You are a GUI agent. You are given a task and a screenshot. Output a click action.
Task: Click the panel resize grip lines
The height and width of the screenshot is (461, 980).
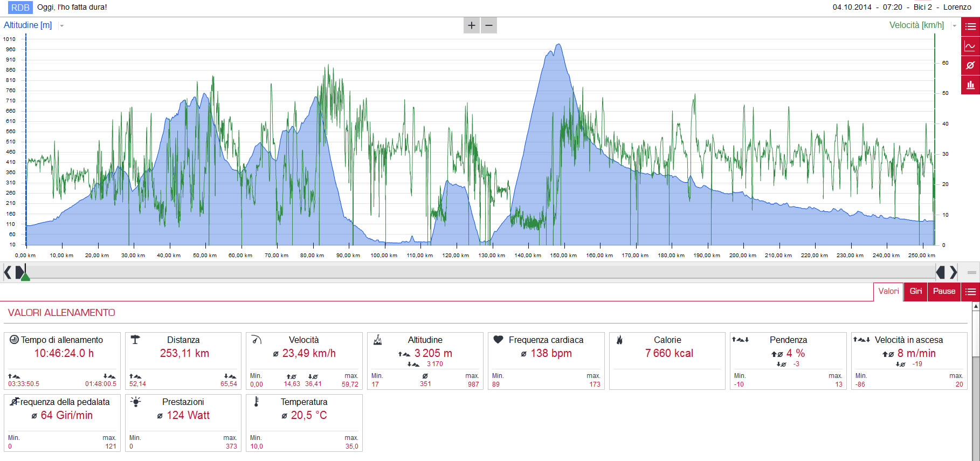coord(971,272)
